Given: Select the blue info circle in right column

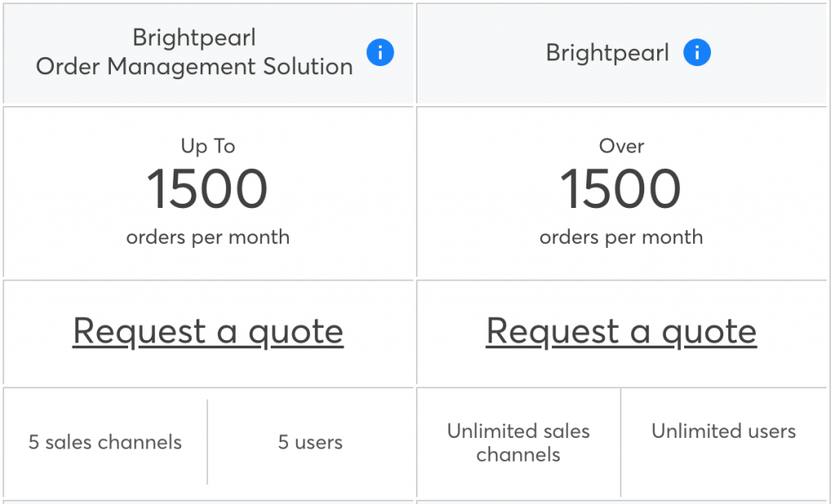Looking at the screenshot, I should (696, 52).
